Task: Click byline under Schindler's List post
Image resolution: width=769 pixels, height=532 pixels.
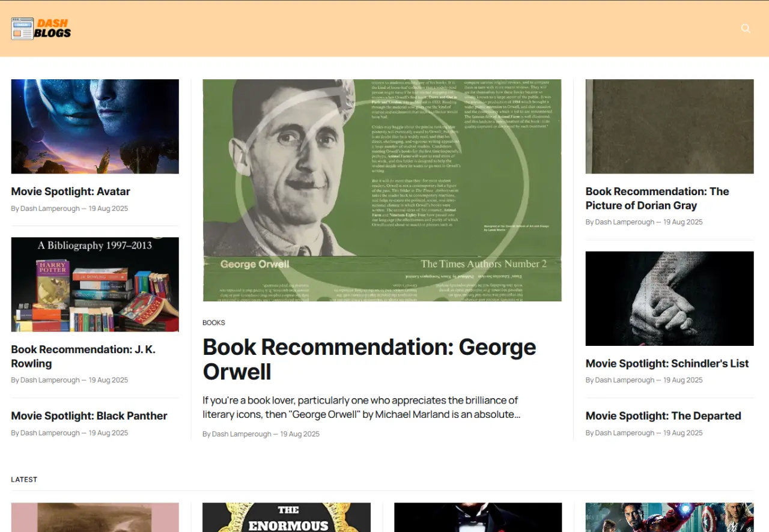Action: pyautogui.click(x=644, y=380)
